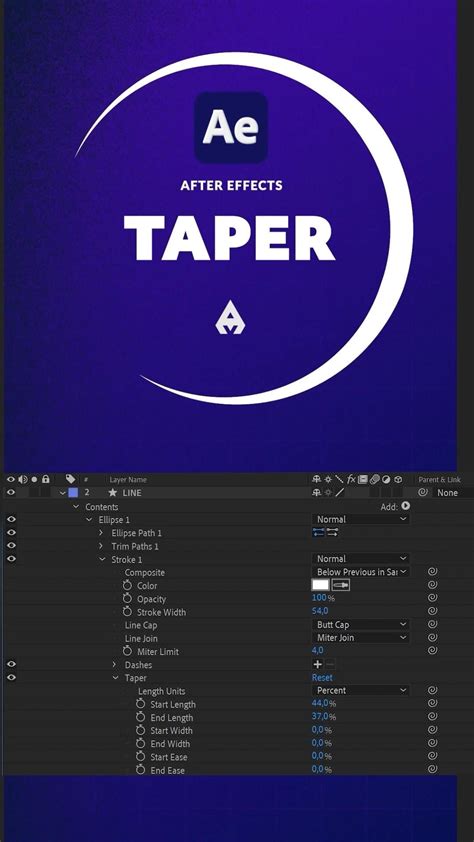
Task: Open the Butt Cap dropdown
Action: [x=360, y=625]
